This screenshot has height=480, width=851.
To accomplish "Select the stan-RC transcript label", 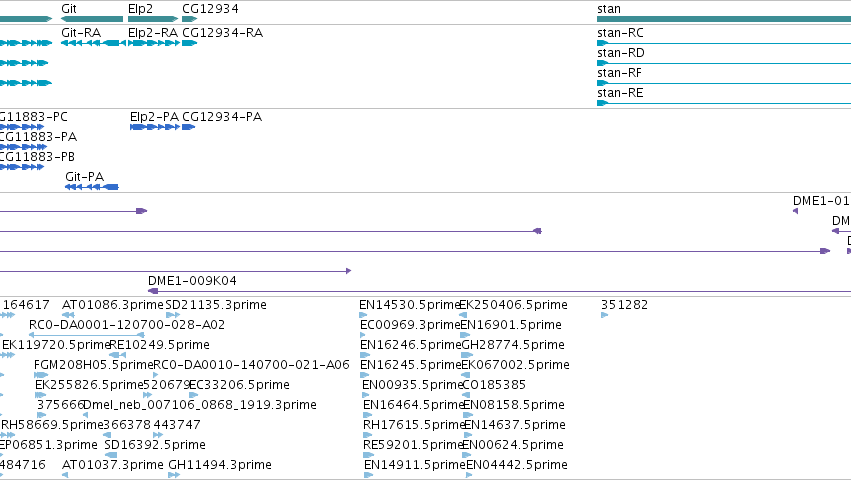I will coord(620,33).
